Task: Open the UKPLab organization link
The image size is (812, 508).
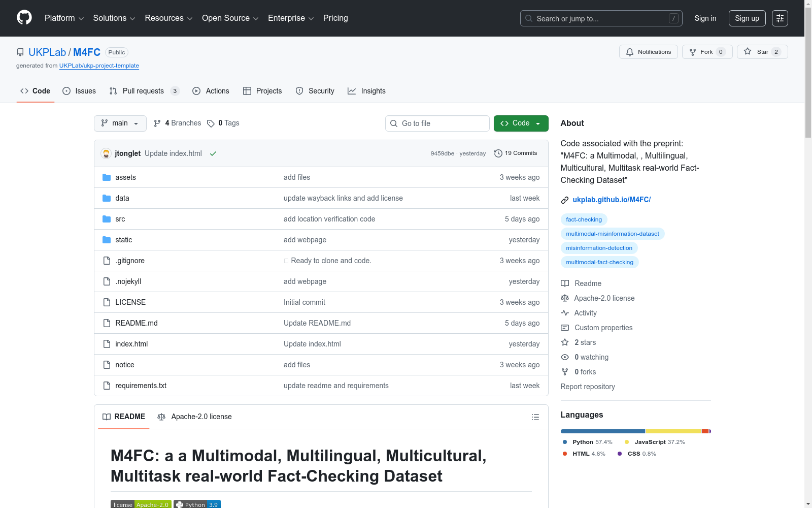Action: (47, 52)
